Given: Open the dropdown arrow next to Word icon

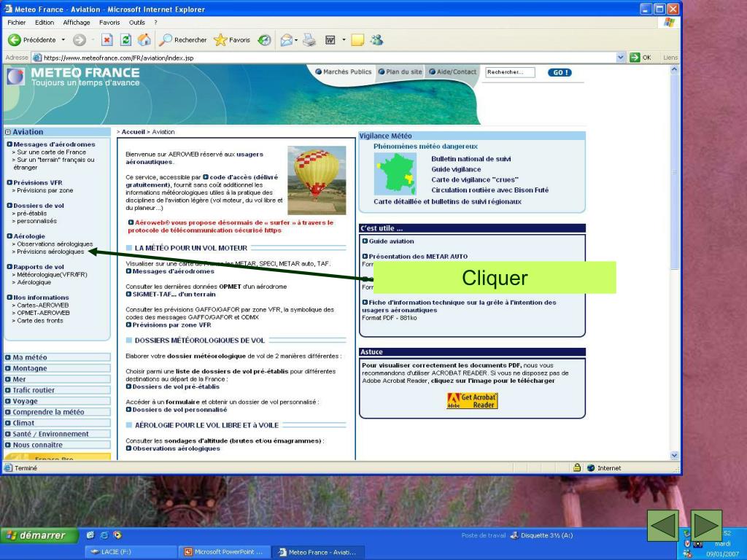Looking at the screenshot, I should coord(344,40).
